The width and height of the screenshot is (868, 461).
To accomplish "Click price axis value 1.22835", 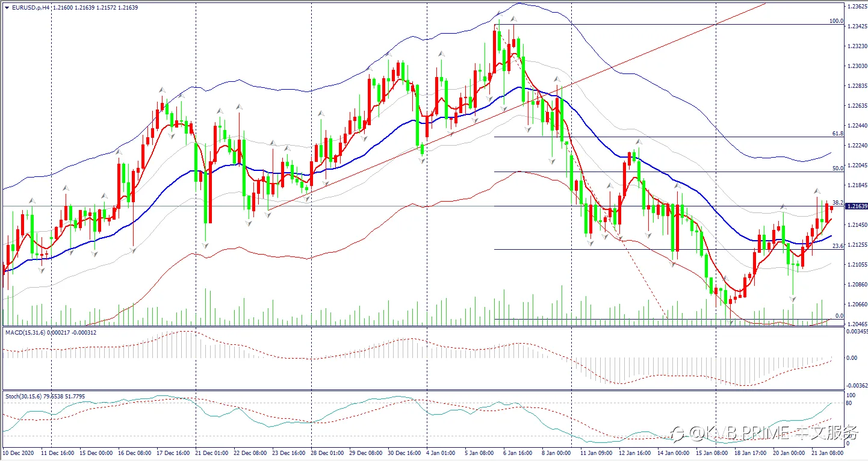I will (x=857, y=86).
